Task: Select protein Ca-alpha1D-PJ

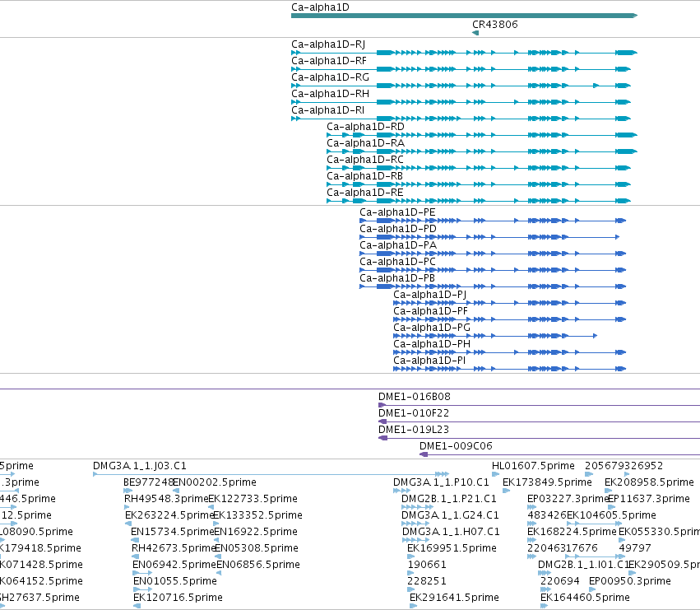Action: coord(509,303)
